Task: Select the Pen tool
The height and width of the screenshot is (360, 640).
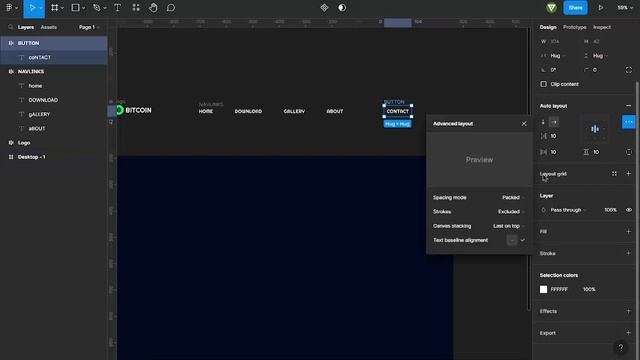Action: (97, 8)
